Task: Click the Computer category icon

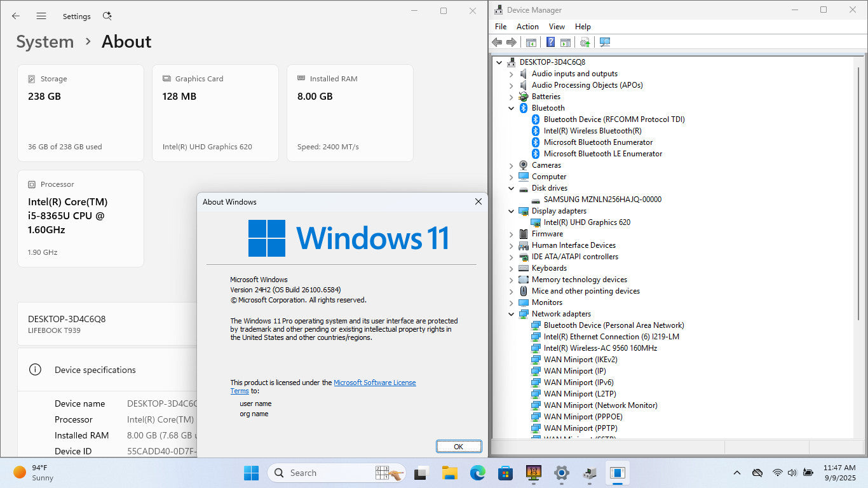Action: click(x=524, y=177)
